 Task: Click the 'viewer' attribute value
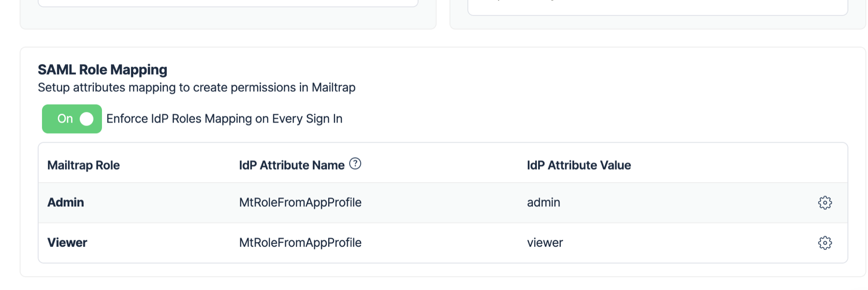point(545,243)
